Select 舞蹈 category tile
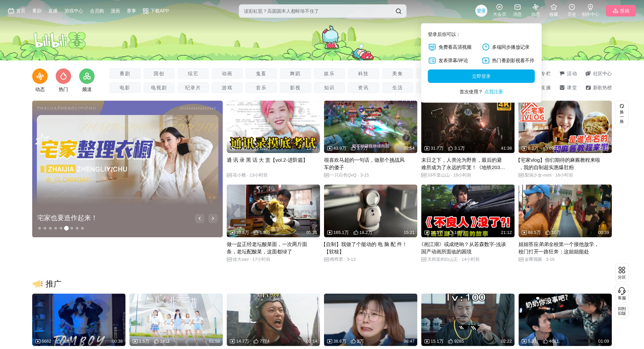Viewport: 644px width, 349px height. click(295, 73)
